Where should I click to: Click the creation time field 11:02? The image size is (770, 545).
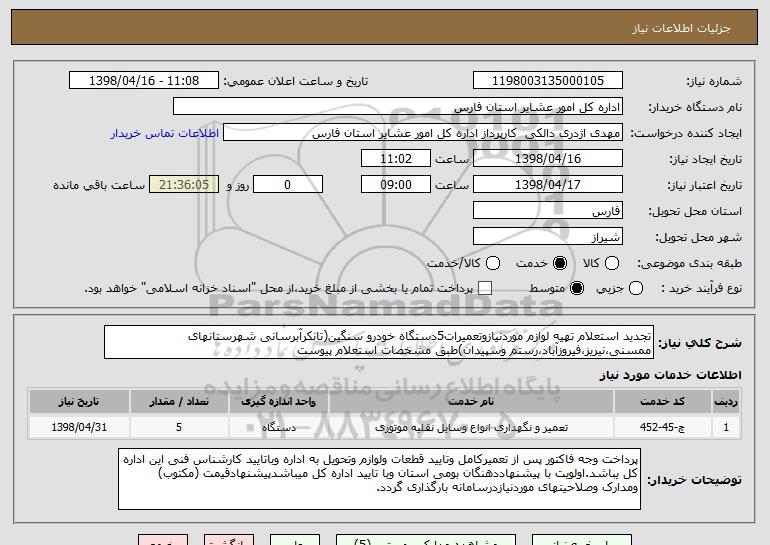click(396, 159)
